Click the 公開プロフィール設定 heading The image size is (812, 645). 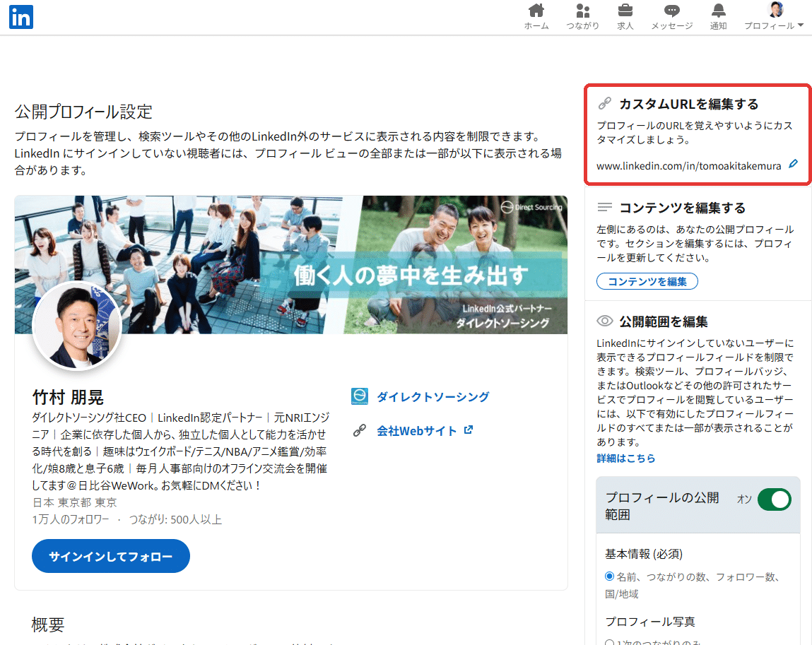point(83,112)
